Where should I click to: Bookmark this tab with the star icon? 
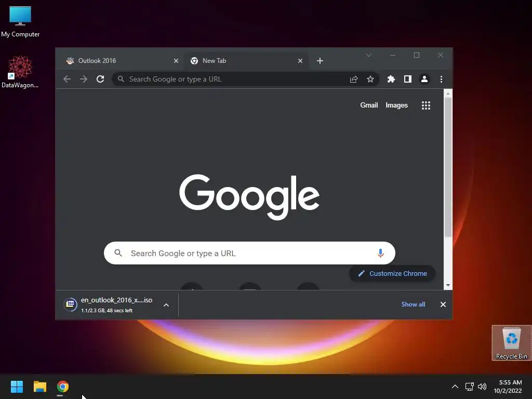click(370, 79)
